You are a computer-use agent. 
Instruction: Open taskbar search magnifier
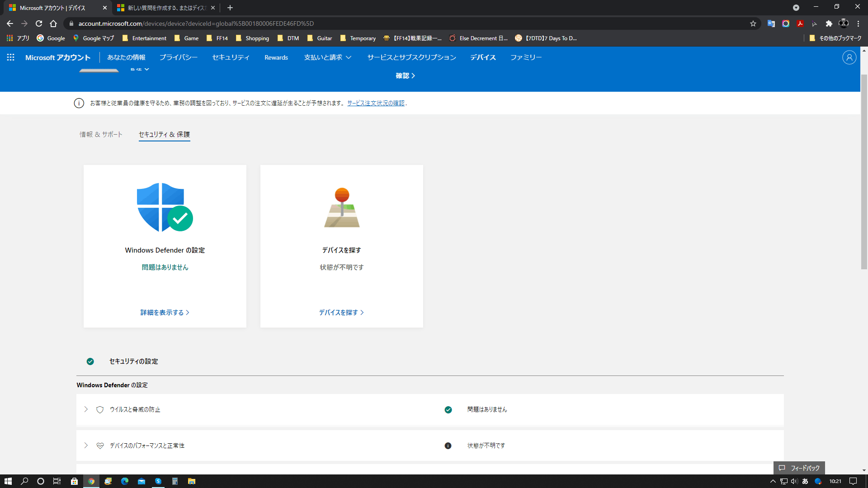point(24,481)
